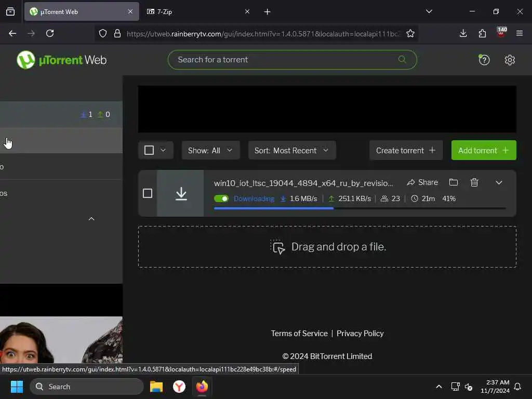The image size is (532, 399).
Task: Delete the win10 torrent with trash icon
Action: (474, 182)
